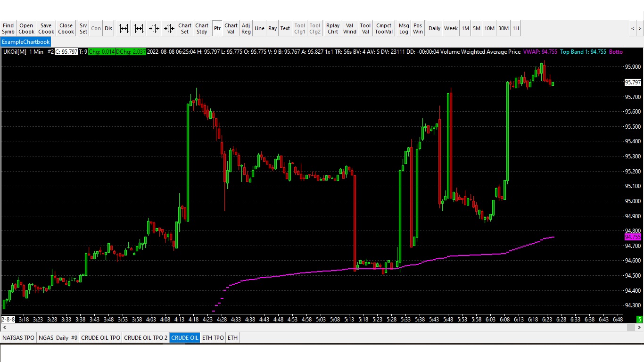Set chart timeframe to 30M
The width and height of the screenshot is (644, 362).
(504, 29)
